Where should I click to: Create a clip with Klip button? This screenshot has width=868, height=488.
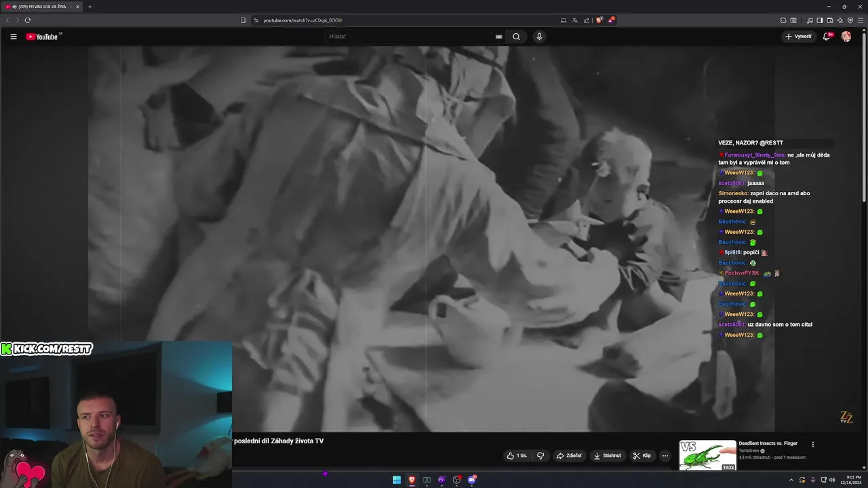tap(642, 455)
